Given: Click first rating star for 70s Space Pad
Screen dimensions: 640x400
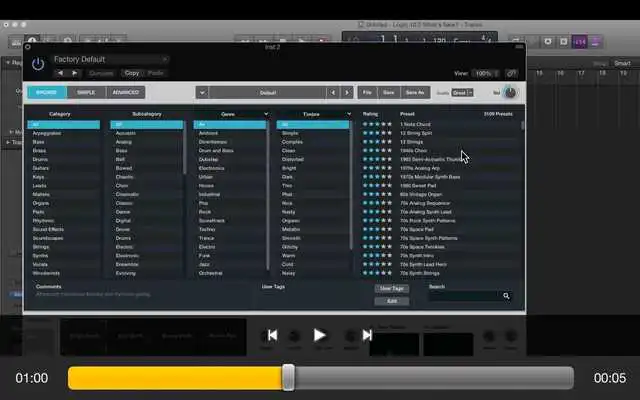Looking at the screenshot, I should point(365,229).
